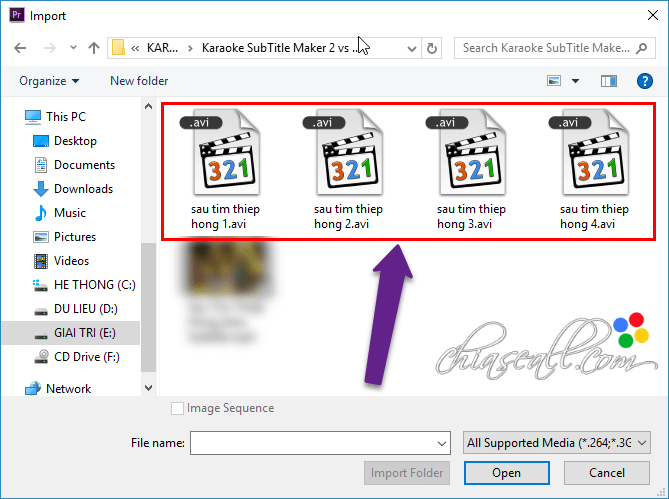
Task: Toggle the preview pane
Action: 609,81
